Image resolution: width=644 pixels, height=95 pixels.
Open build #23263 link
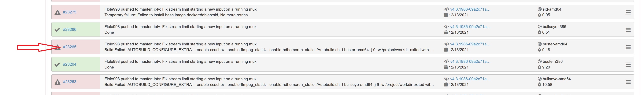pyautogui.click(x=69, y=82)
